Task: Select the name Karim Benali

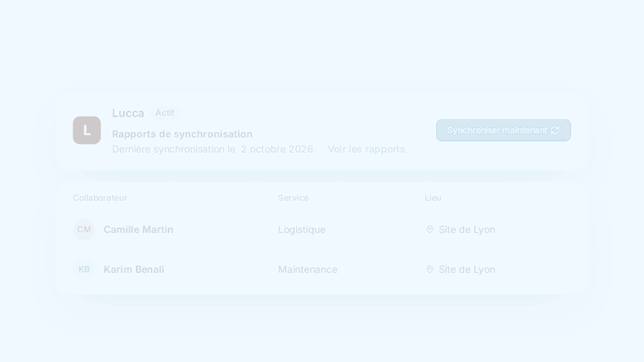Action: tap(134, 269)
